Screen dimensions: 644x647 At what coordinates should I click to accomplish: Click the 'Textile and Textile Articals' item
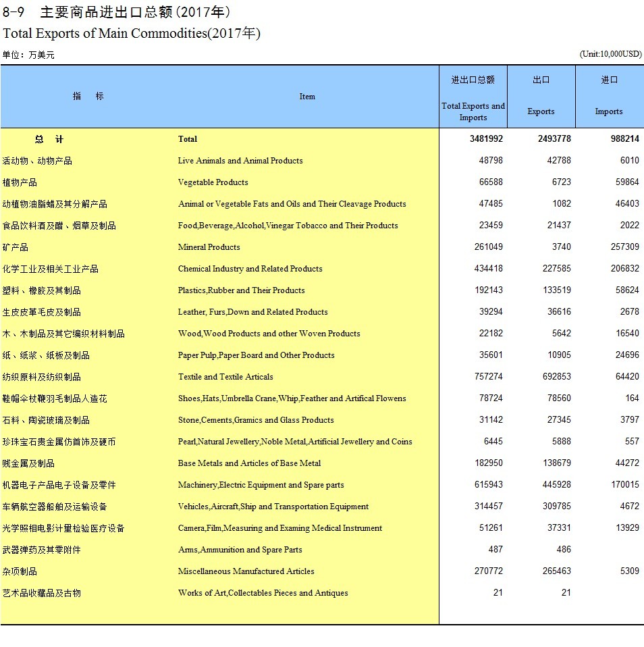coord(225,377)
